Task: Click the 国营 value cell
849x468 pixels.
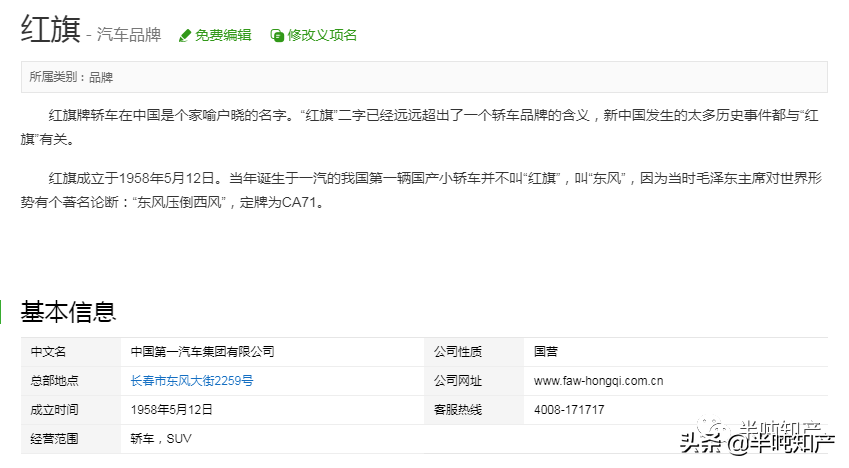Action: point(675,352)
